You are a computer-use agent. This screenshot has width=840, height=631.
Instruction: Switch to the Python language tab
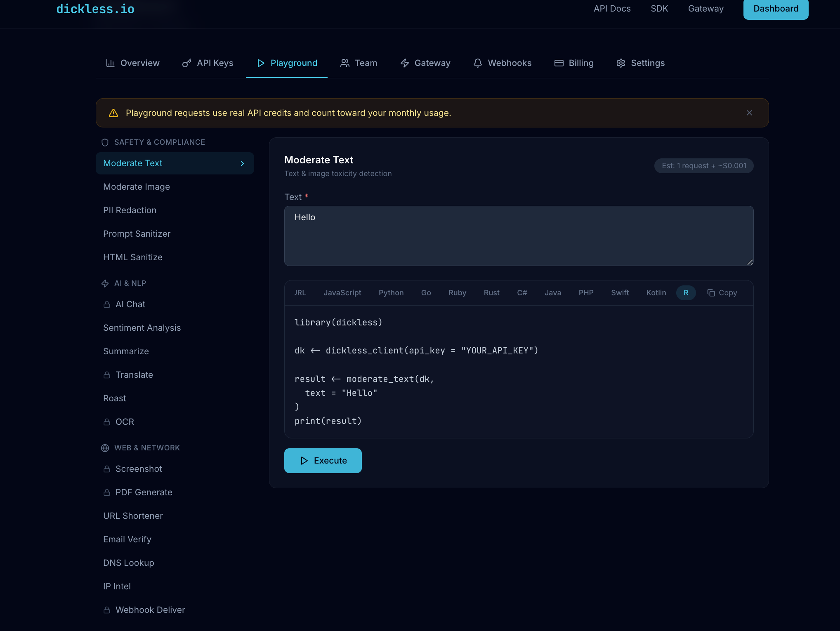(391, 292)
